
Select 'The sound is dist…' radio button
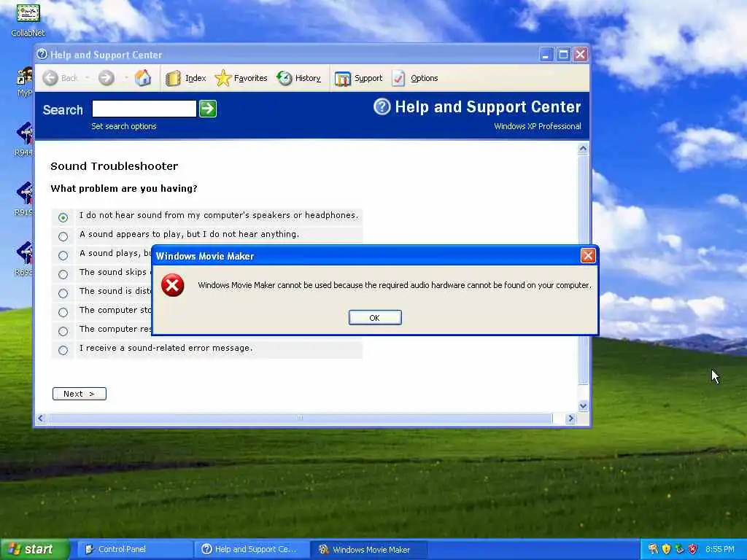pyautogui.click(x=63, y=293)
